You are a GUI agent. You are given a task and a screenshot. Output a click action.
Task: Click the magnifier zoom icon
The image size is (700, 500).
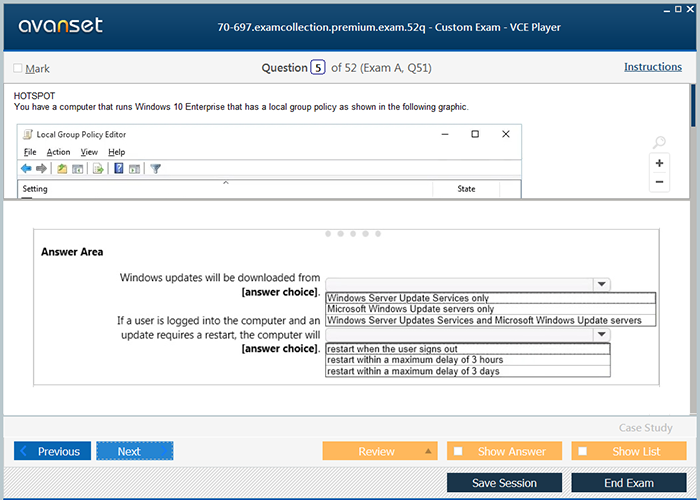(659, 142)
